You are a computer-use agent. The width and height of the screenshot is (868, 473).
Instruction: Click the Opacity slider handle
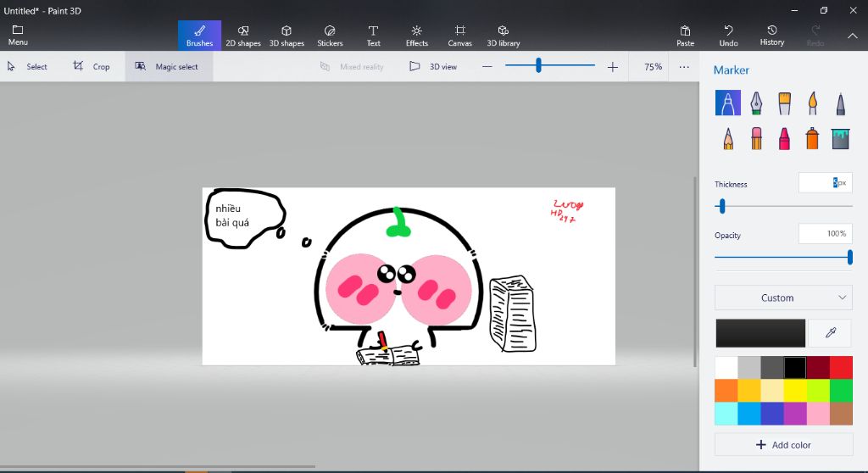[849, 257]
